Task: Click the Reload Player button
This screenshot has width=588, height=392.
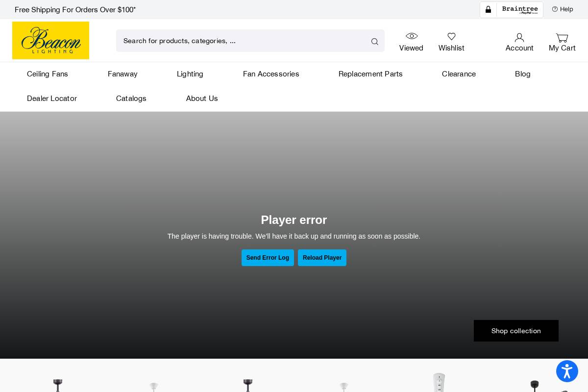Action: coord(322,258)
